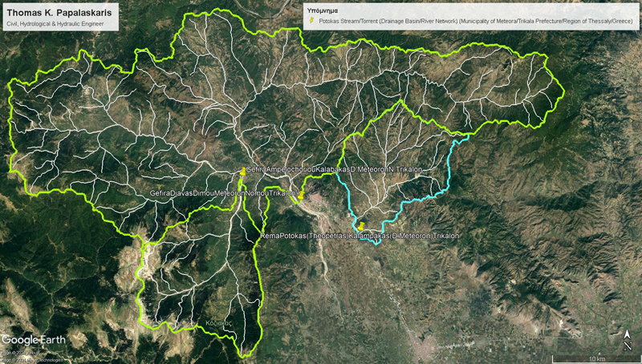The image size is (642, 364).
Task: Select the RemaPotokas(Theopetras) placemark label
Action: click(360, 236)
